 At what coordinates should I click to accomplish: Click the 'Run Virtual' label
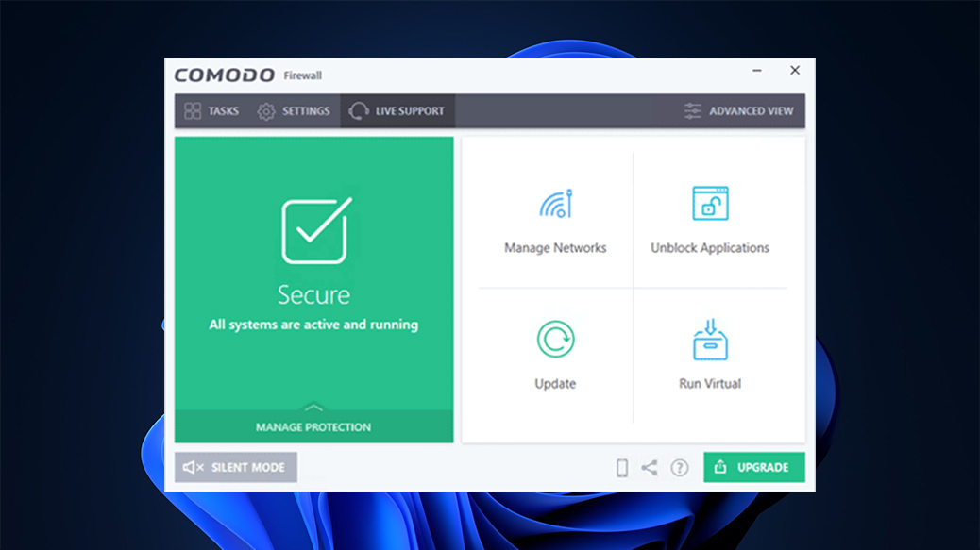[x=710, y=383]
